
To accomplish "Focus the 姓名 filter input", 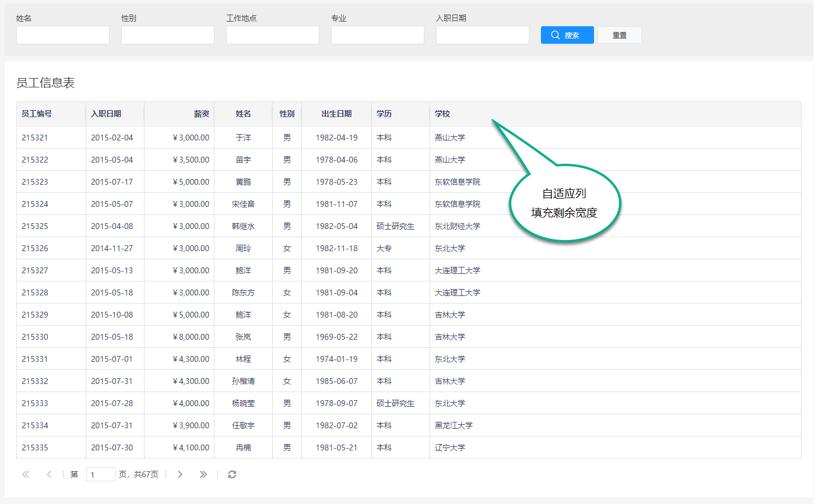I will pos(63,35).
